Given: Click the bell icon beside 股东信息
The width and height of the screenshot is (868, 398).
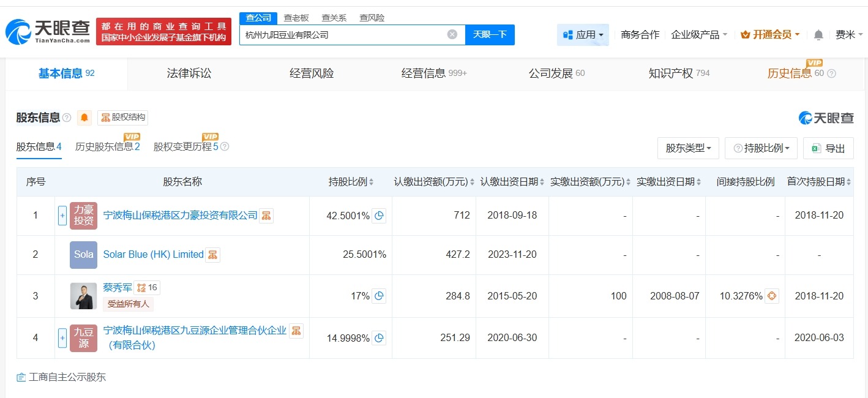Looking at the screenshot, I should 84,118.
